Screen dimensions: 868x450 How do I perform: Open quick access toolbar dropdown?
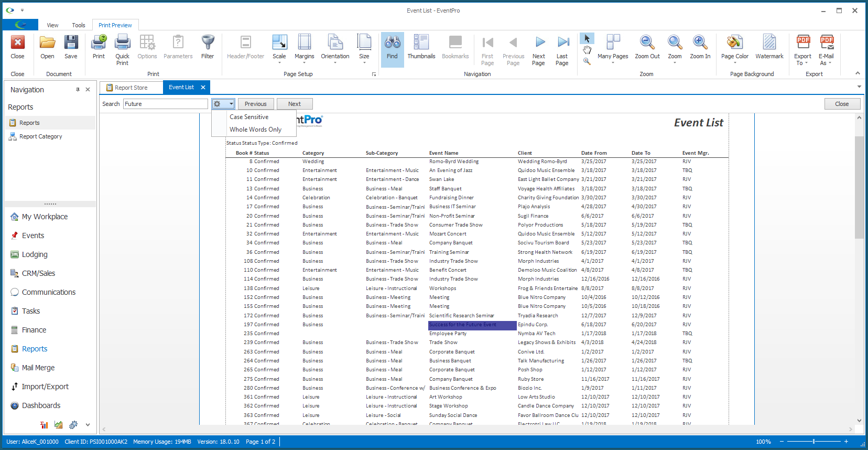click(22, 10)
